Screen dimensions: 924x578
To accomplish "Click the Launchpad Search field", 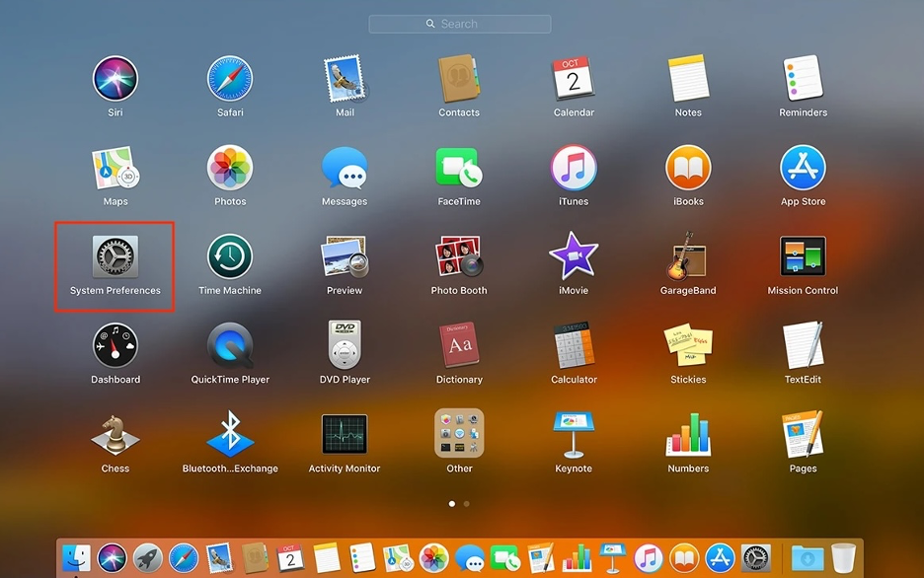I will click(460, 24).
